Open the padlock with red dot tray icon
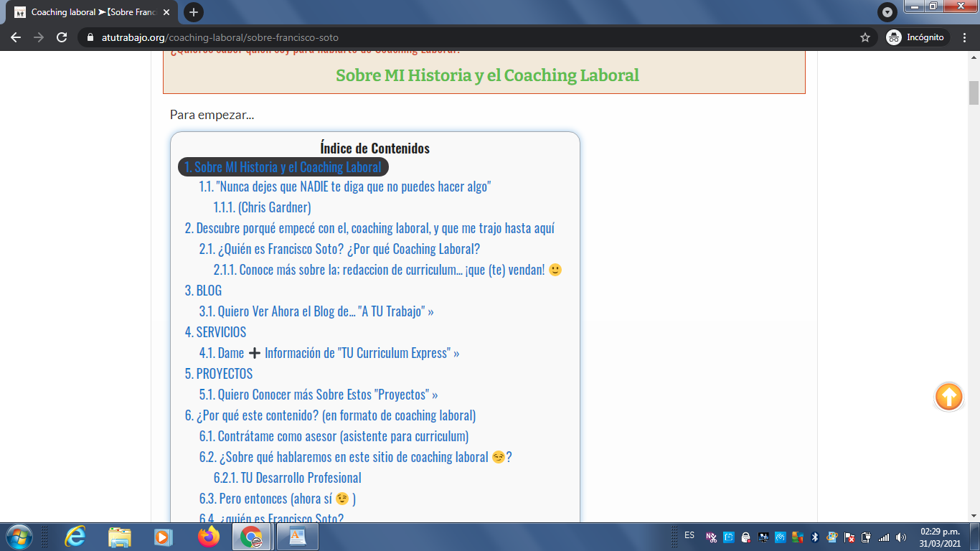The height and width of the screenshot is (551, 980). click(745, 537)
